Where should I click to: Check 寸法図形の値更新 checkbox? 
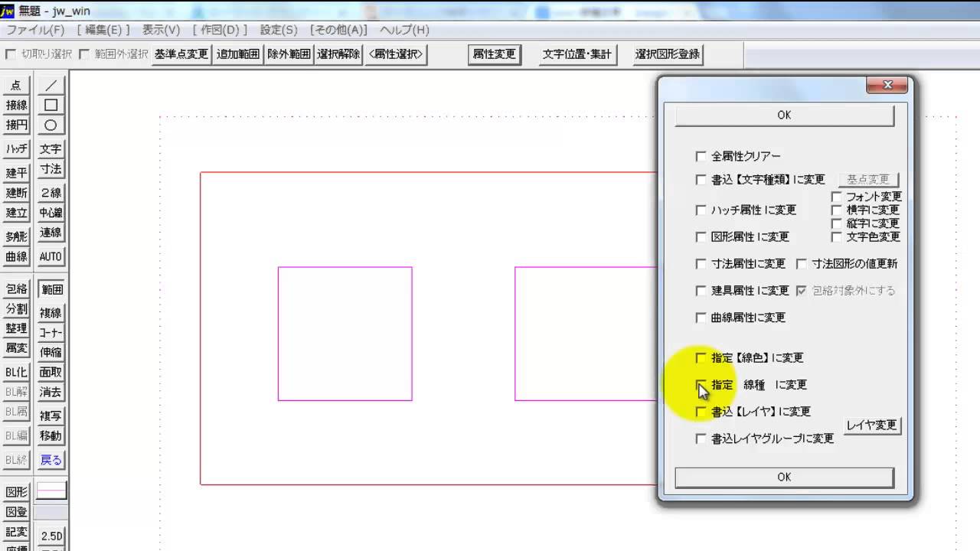[802, 263]
